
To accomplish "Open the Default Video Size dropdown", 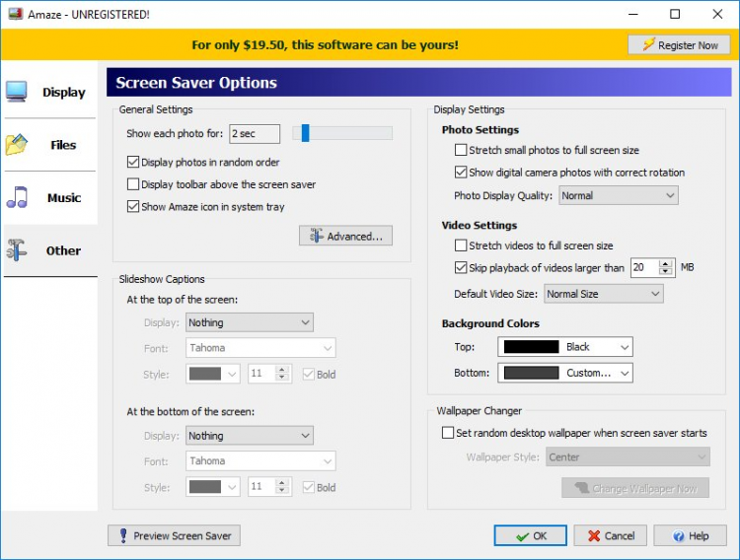I will 603,294.
